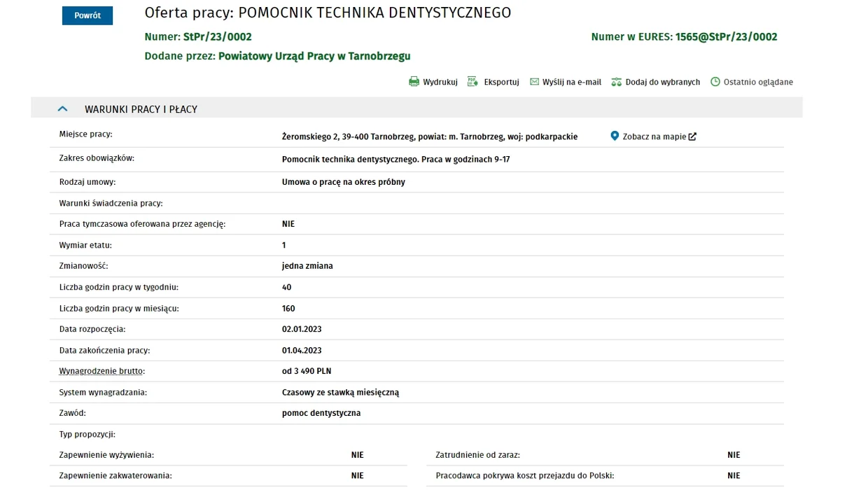
Task: Send offer via Wyślij na e-mail link
Action: 572,82
